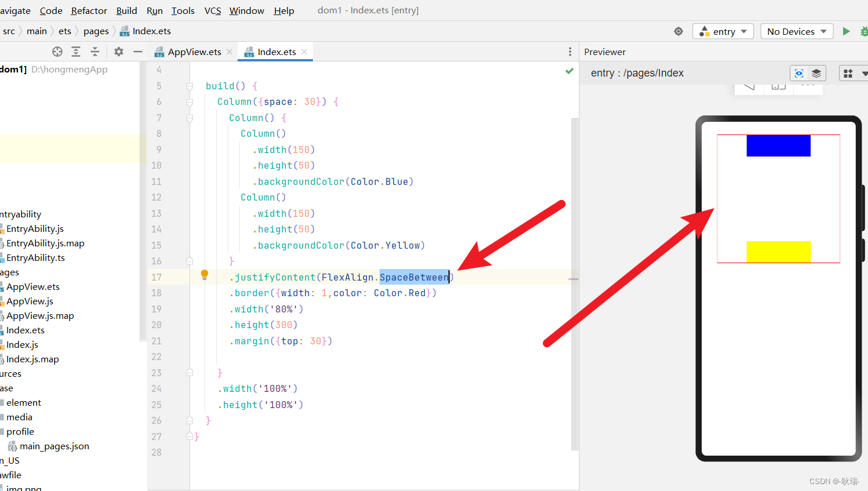The height and width of the screenshot is (491, 868).
Task: Open the No Devices dropdown
Action: tap(797, 31)
